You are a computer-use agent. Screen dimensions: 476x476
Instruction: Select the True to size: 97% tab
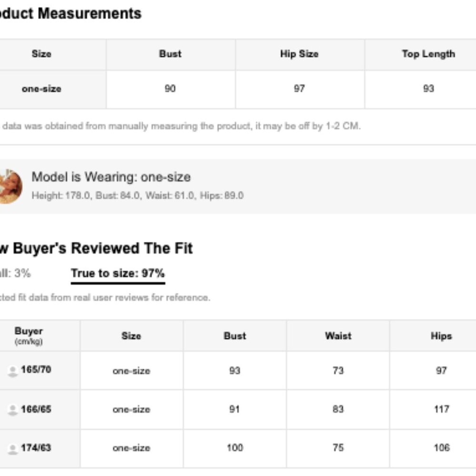point(118,273)
